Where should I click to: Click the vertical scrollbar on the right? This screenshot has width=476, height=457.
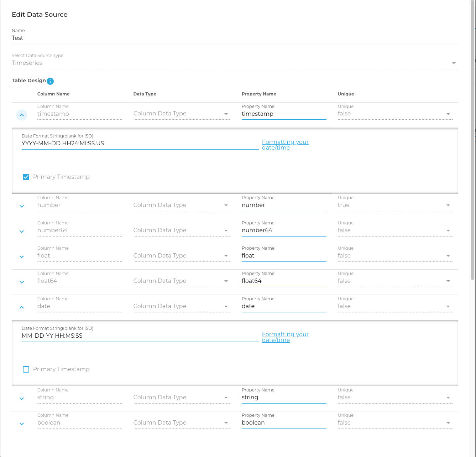(472, 142)
